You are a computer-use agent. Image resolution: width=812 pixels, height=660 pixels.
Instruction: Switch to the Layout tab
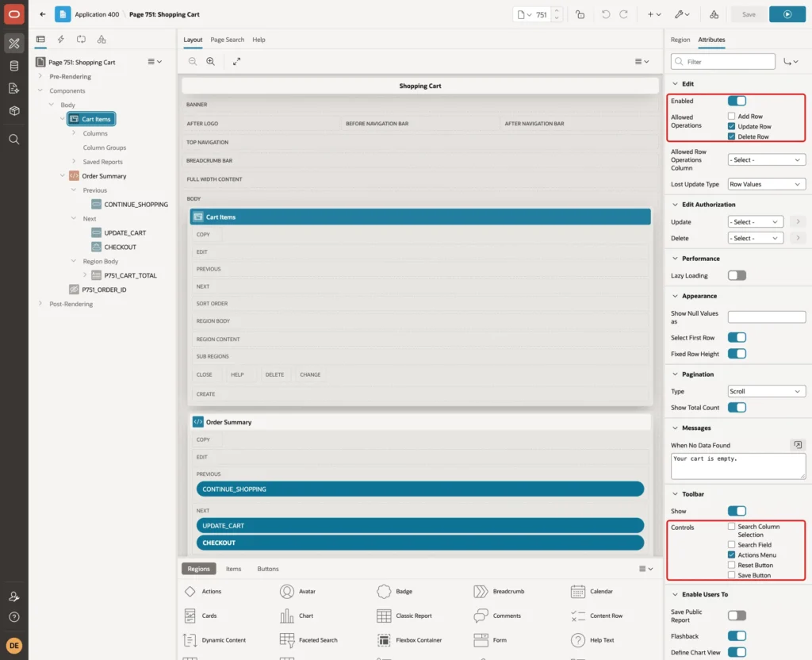193,40
